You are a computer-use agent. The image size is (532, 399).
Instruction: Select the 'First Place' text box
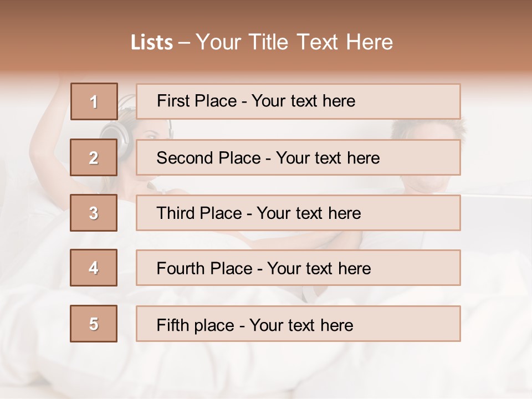click(298, 101)
